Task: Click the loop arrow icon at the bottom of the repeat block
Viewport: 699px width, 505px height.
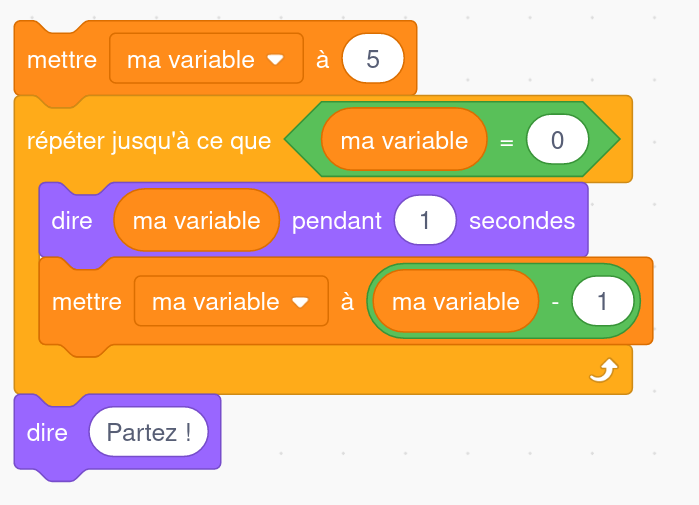Action: [x=604, y=370]
